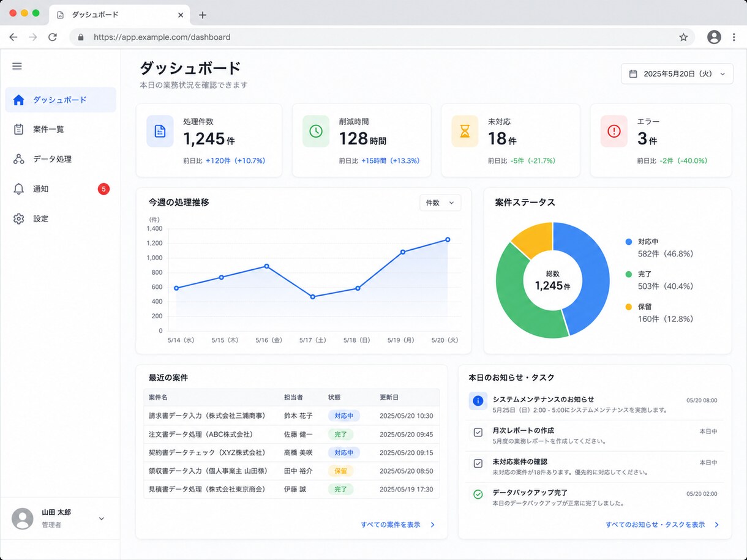Click the 削減時間 clock icon
The image size is (747, 560).
(x=316, y=131)
